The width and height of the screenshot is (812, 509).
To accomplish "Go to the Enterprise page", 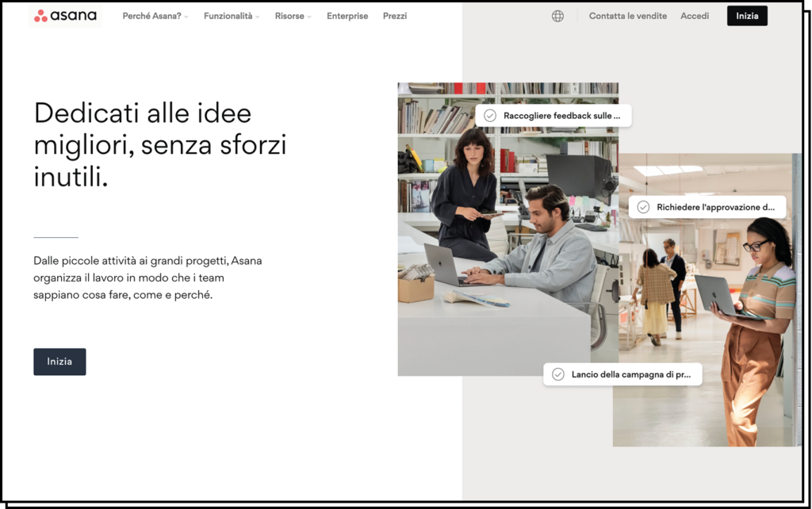I will (x=347, y=16).
